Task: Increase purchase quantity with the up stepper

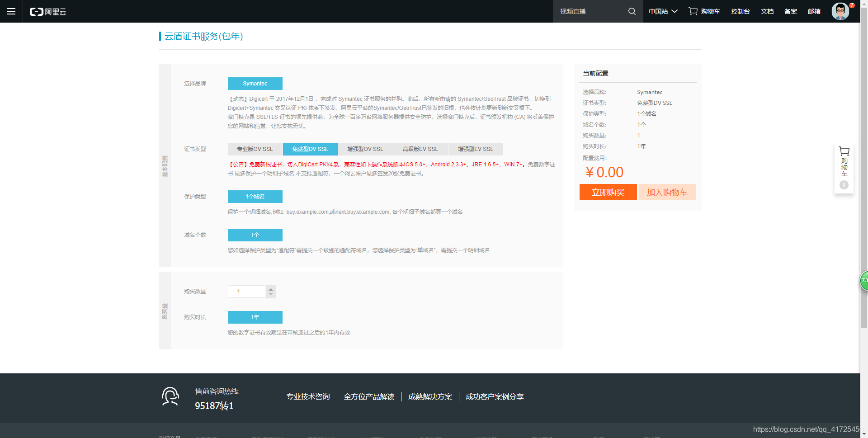Action: [x=270, y=289]
